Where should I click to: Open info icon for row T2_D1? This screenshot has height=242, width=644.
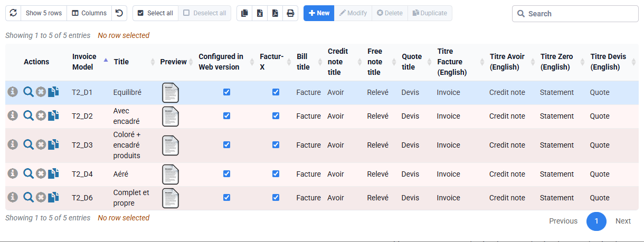tap(13, 92)
